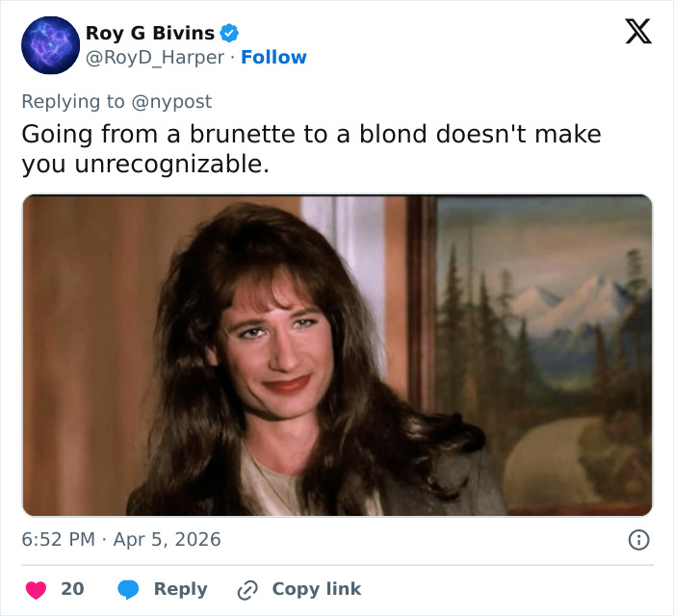
Task: Open the Roy G Bivins display name
Action: [x=150, y=34]
